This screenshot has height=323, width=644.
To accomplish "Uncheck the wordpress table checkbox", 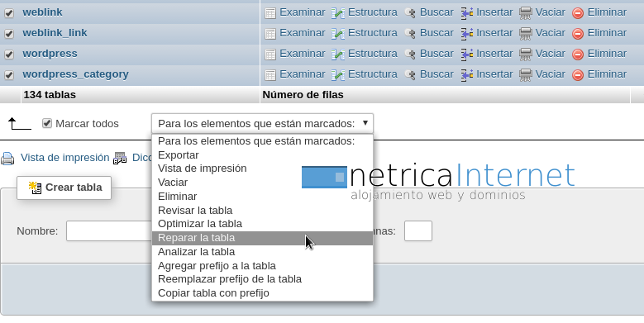I will pos(9,55).
